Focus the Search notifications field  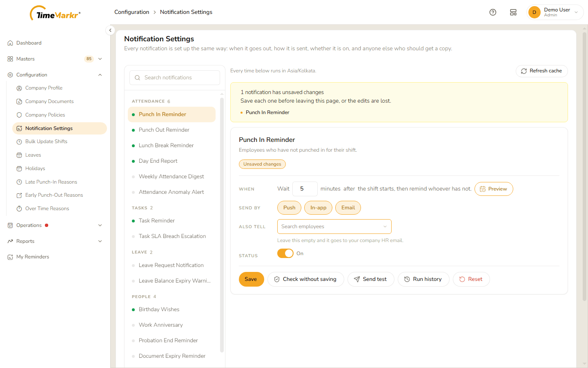[x=175, y=78]
